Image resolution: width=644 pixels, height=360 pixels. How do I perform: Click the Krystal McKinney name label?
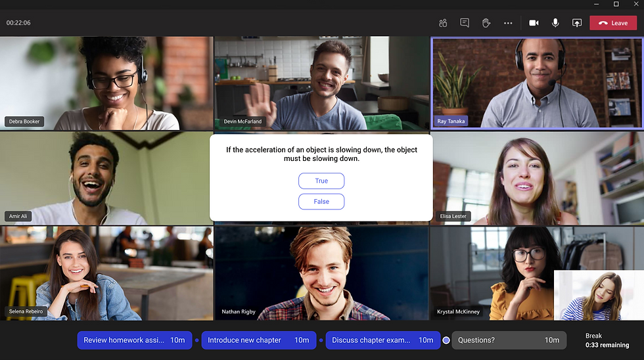click(459, 311)
